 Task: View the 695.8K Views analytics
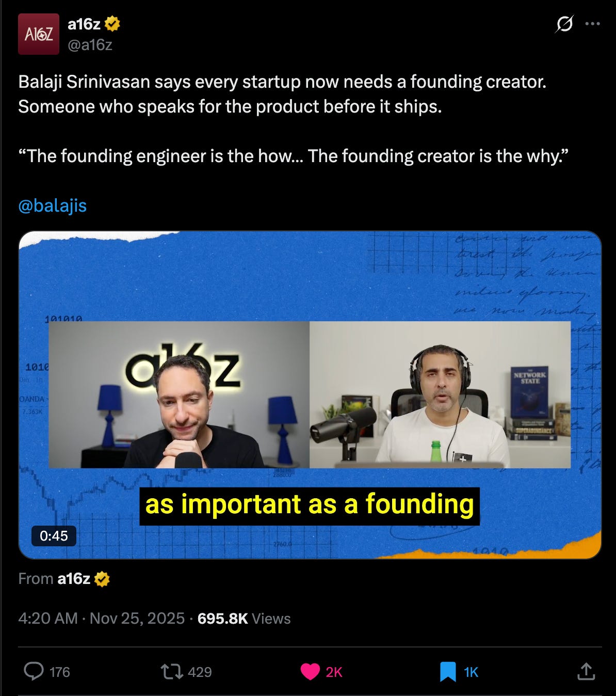pyautogui.click(x=244, y=619)
